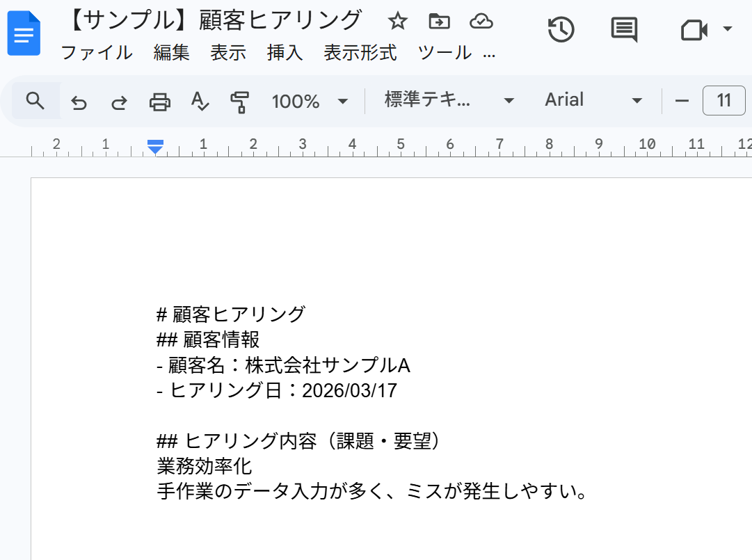Image resolution: width=752 pixels, height=560 pixels.
Task: Open the ファイル menu
Action: [x=97, y=53]
